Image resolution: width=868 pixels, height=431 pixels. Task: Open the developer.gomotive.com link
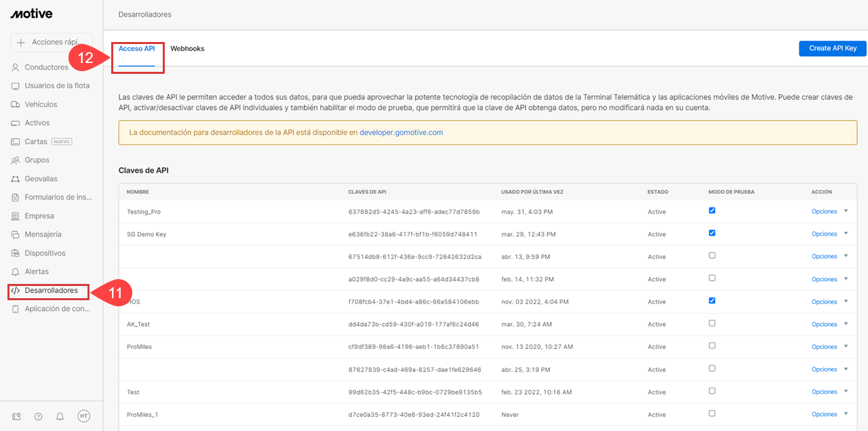pyautogui.click(x=401, y=133)
